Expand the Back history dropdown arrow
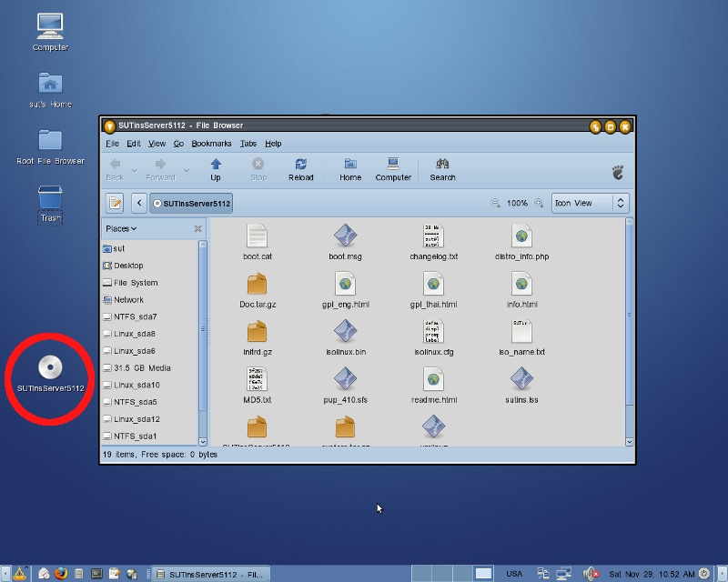 (134, 170)
